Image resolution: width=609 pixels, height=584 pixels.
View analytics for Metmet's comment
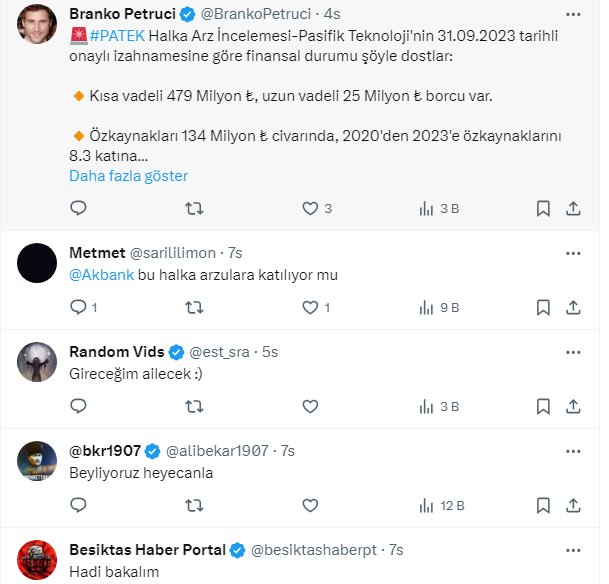point(439,308)
